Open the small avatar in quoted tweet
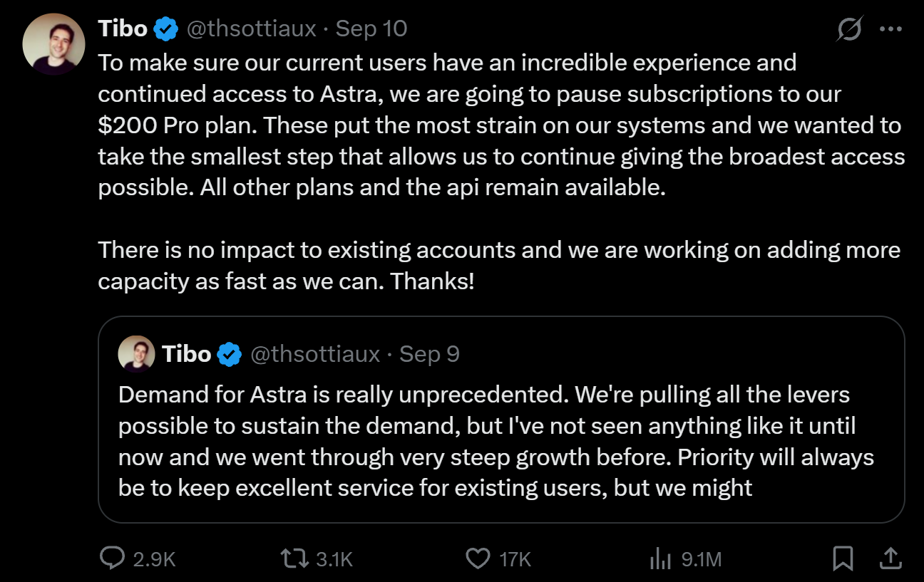Viewport: 924px width, 582px height. [136, 354]
